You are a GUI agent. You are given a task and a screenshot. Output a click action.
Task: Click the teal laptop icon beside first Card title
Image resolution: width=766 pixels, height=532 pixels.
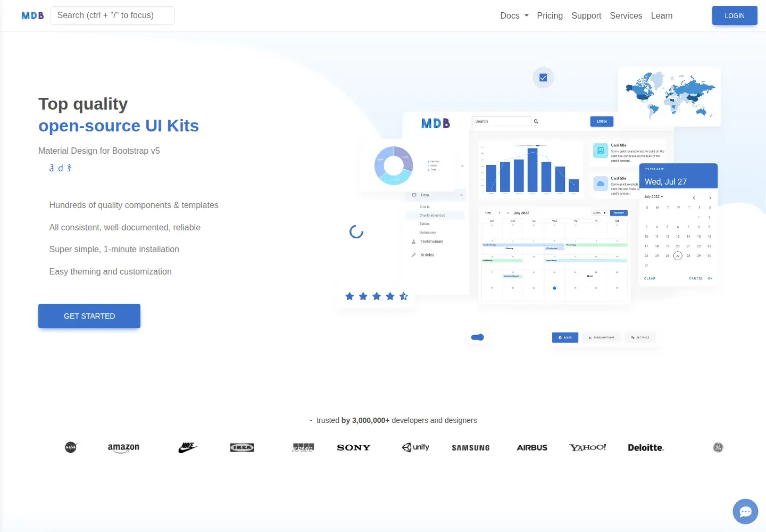pyautogui.click(x=601, y=151)
